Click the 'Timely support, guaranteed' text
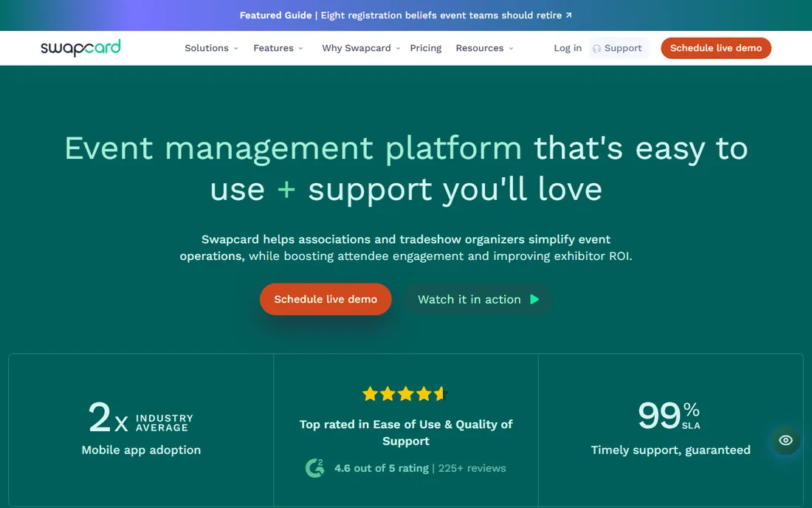Screen dimensions: 812x508 point(670,450)
